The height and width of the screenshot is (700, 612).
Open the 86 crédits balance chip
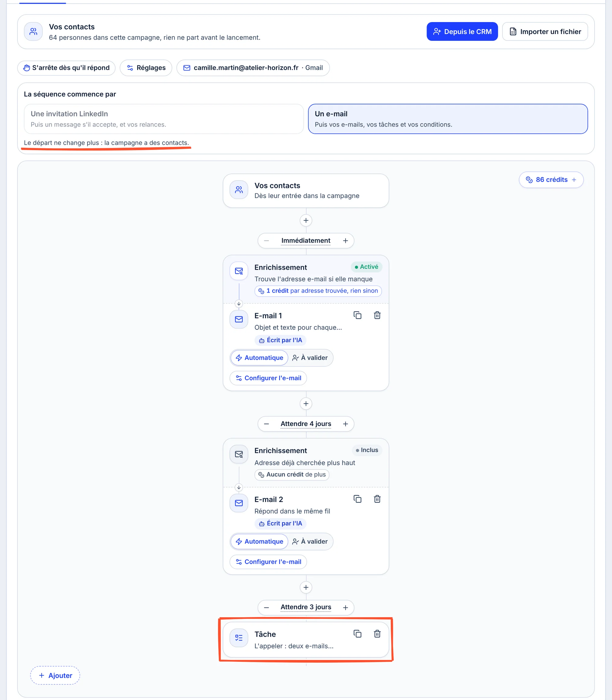click(551, 180)
